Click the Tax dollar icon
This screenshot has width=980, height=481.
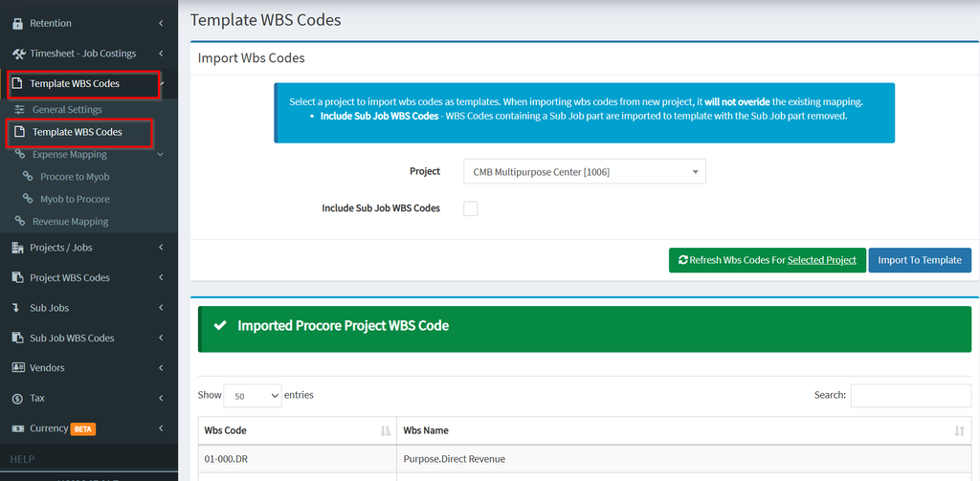pos(18,398)
